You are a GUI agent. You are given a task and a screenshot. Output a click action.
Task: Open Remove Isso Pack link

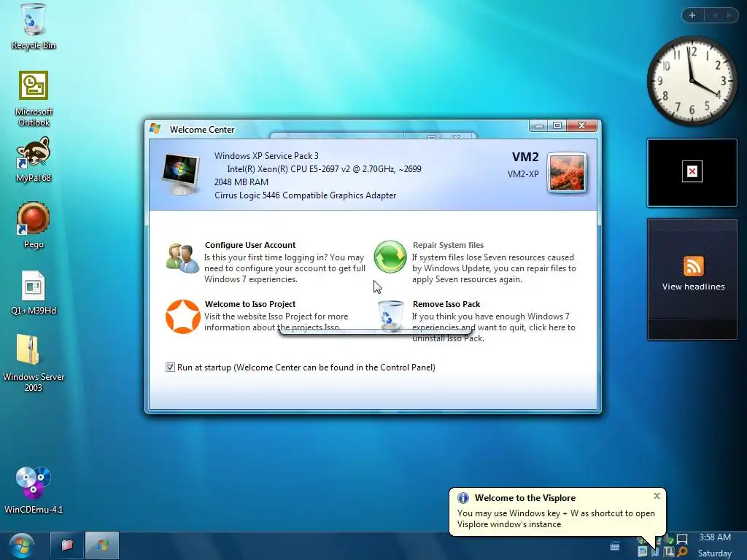coord(446,304)
